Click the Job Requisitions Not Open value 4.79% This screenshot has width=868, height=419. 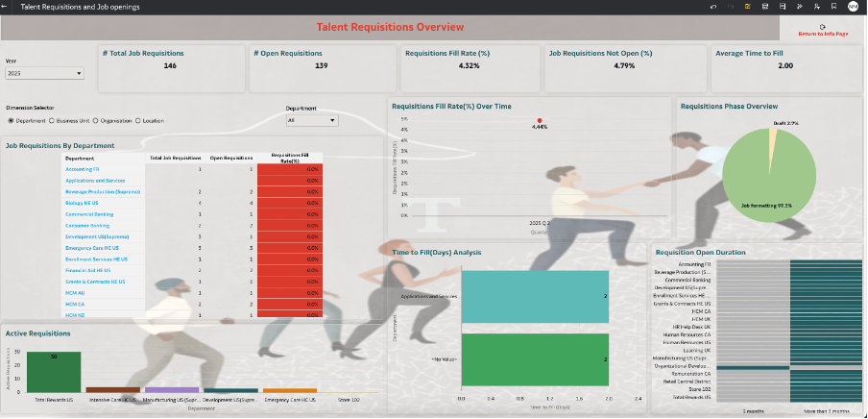tap(624, 66)
